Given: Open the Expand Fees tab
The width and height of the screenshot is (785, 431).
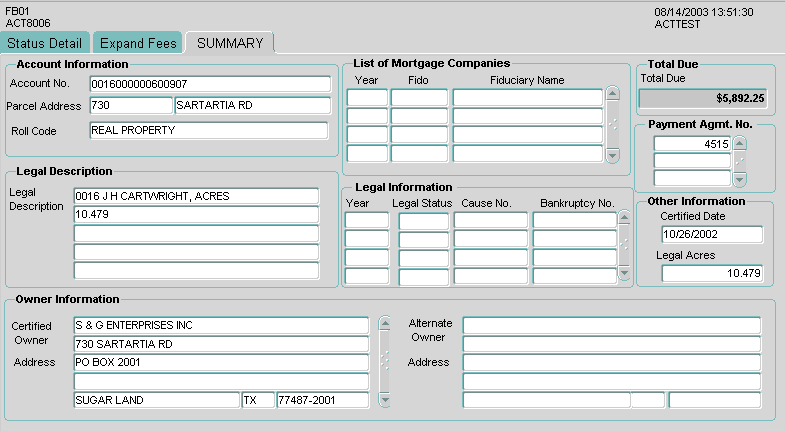Looking at the screenshot, I should pos(137,43).
